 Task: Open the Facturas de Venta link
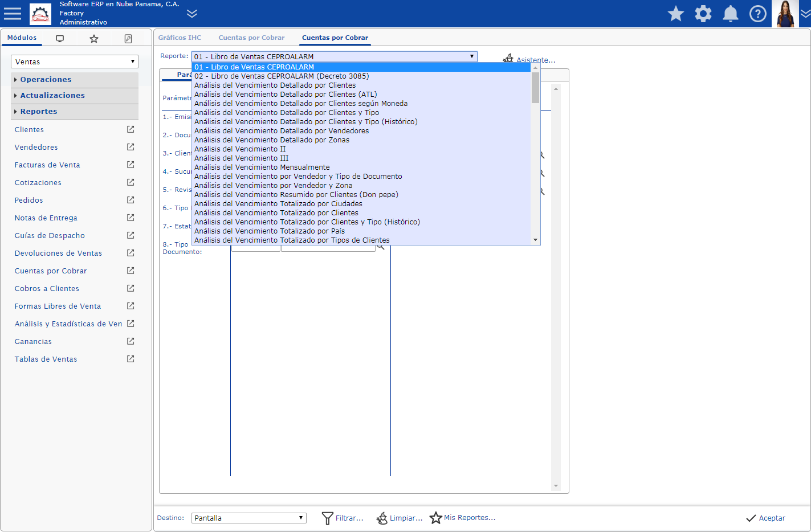[47, 165]
